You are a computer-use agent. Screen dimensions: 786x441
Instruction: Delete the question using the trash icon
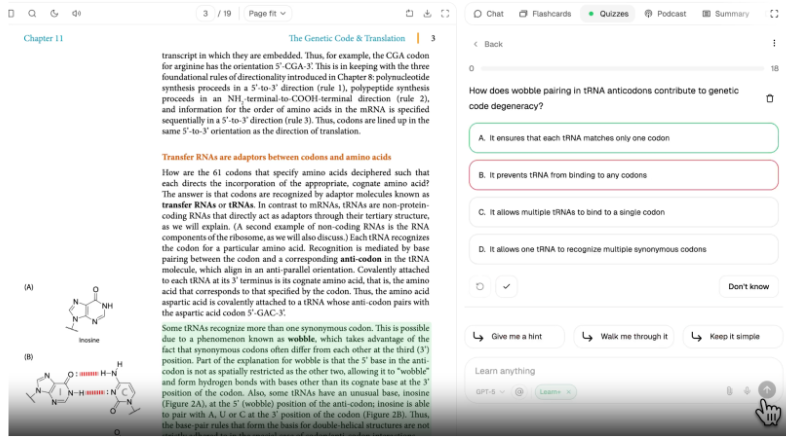pyautogui.click(x=769, y=98)
